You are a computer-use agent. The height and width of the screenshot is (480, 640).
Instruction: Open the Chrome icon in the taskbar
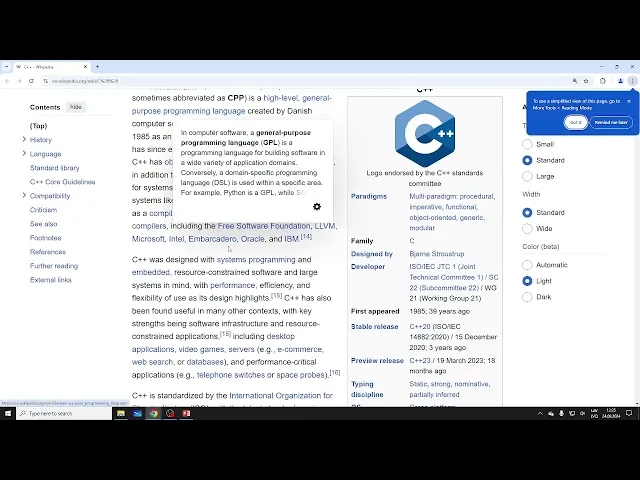[153, 413]
